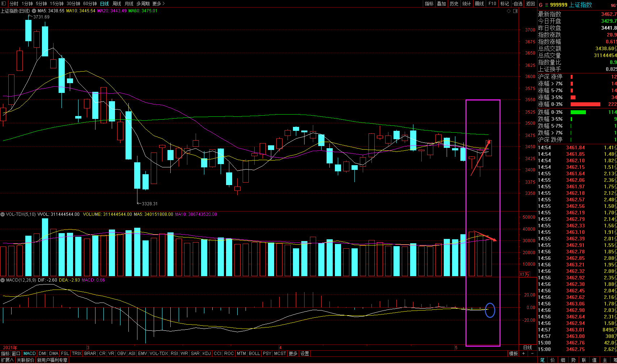The height and width of the screenshot is (364, 617).
Task: Select the MACD indicator tab
Action: (x=30, y=354)
